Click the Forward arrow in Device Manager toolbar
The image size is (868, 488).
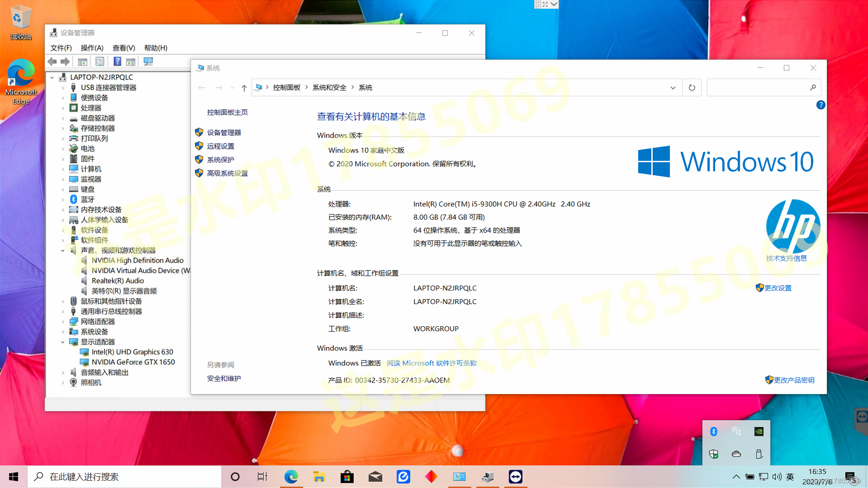pyautogui.click(x=65, y=61)
